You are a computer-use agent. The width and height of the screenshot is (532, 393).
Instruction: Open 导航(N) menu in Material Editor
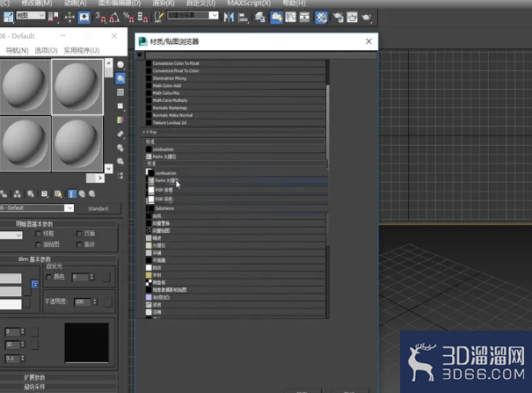pos(17,50)
